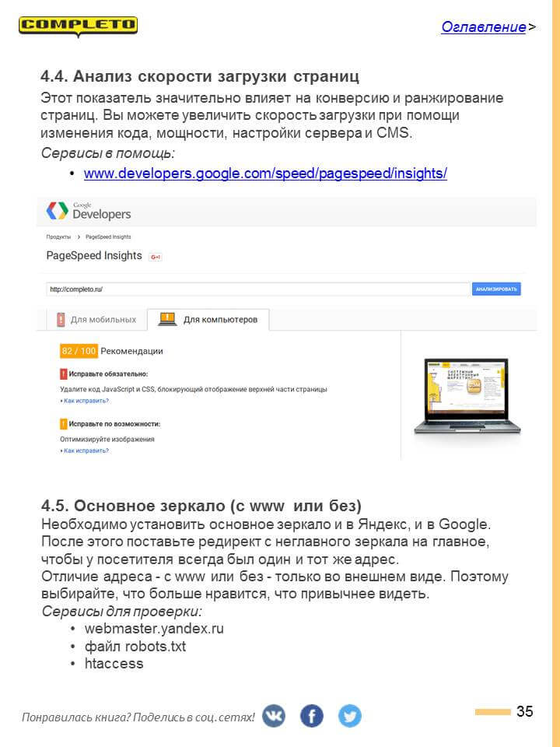Click the red exclamation icon beside Исправьте обязательно
The height and width of the screenshot is (747, 560).
tap(63, 374)
